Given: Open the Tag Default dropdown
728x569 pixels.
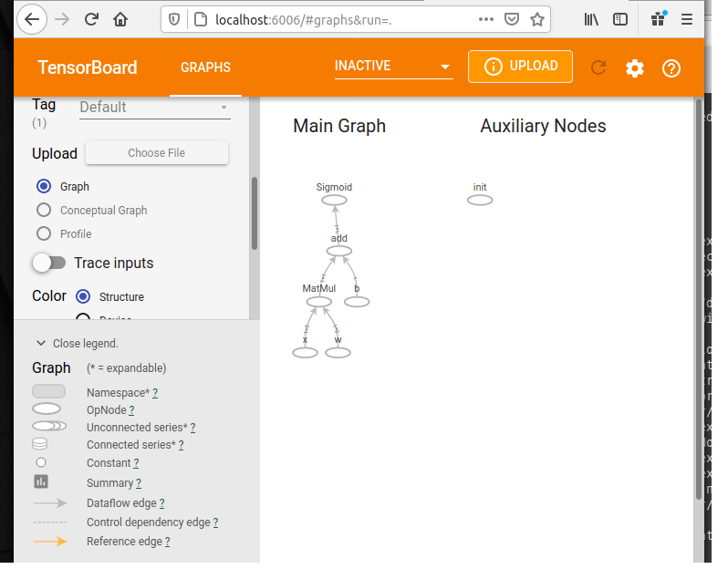Looking at the screenshot, I should [x=154, y=108].
